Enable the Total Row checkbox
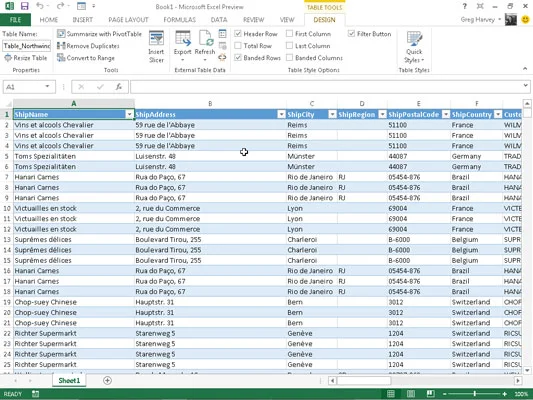This screenshot has height=400, width=533. [x=238, y=46]
